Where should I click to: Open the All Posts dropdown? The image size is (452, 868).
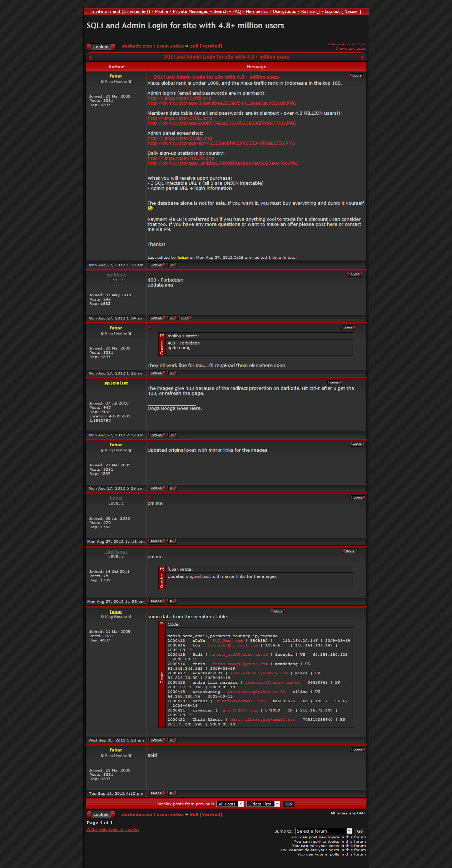click(x=230, y=804)
